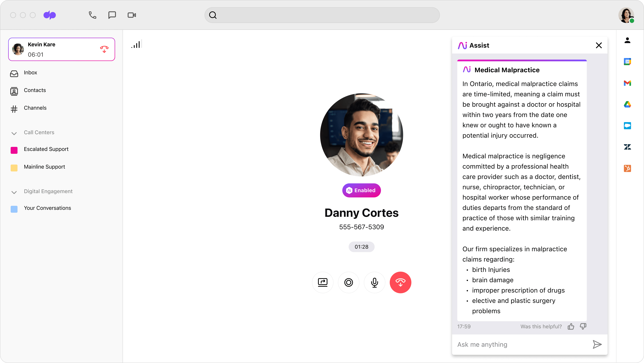Mute the microphone

(x=374, y=283)
